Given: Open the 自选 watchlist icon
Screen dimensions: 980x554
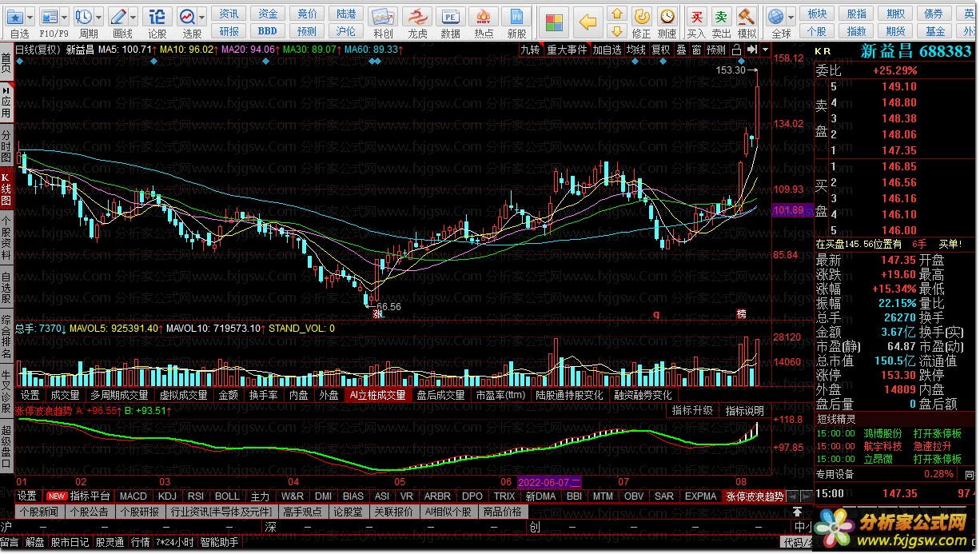Looking at the screenshot, I should pyautogui.click(x=14, y=16).
